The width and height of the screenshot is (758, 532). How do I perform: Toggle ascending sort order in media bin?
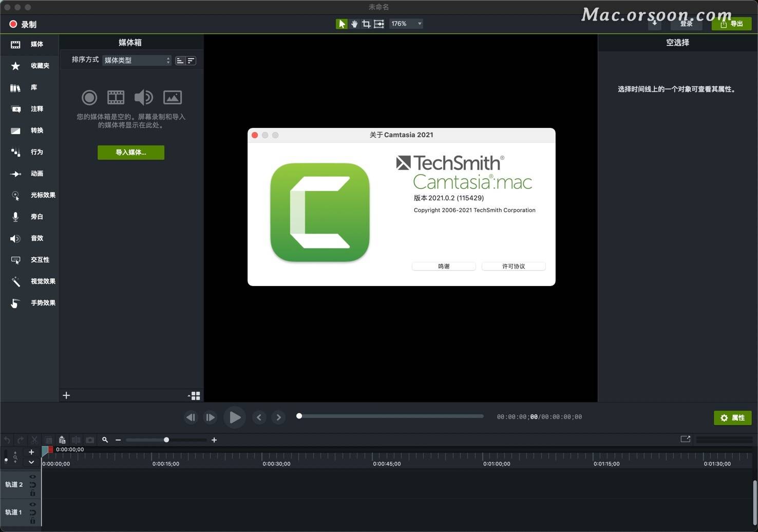coord(180,61)
